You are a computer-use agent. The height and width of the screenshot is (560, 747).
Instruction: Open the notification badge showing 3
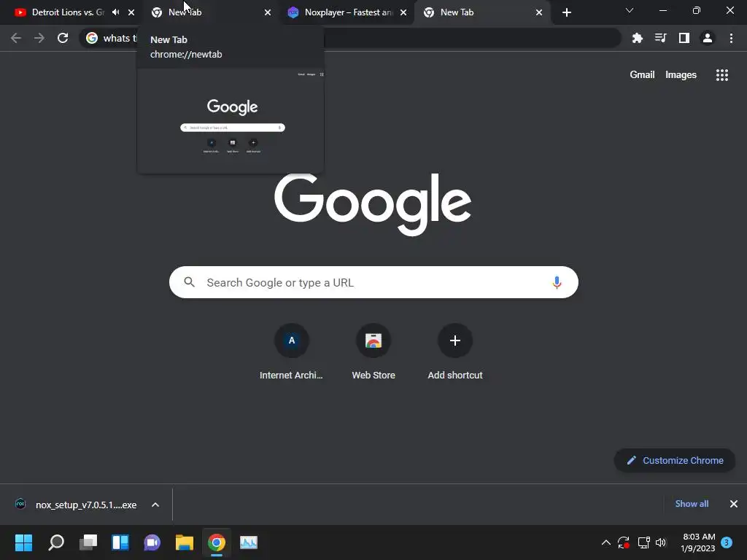coord(727,542)
